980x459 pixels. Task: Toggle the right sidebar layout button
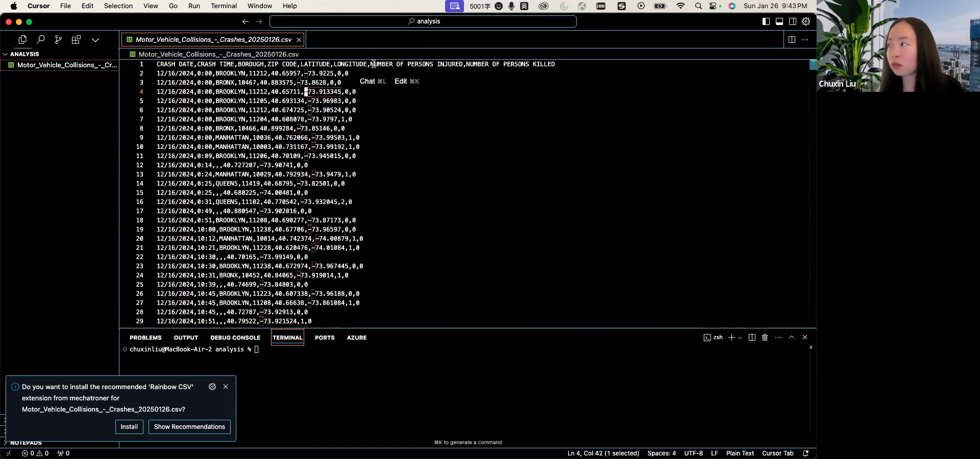point(793,21)
